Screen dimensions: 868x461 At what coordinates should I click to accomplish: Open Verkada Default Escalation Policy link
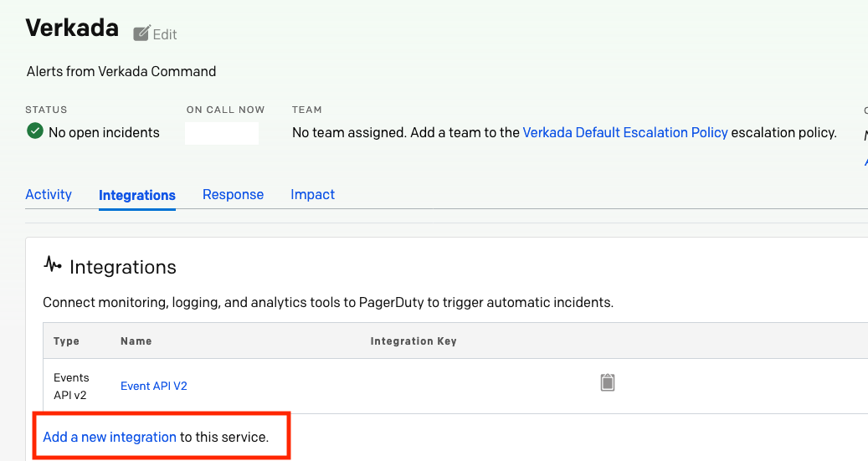[625, 133]
